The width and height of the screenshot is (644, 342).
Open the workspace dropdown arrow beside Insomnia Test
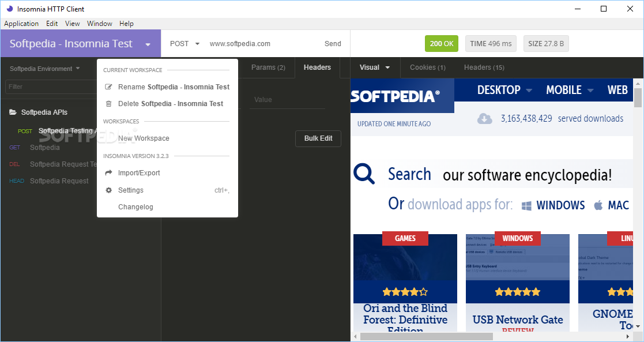tap(148, 44)
